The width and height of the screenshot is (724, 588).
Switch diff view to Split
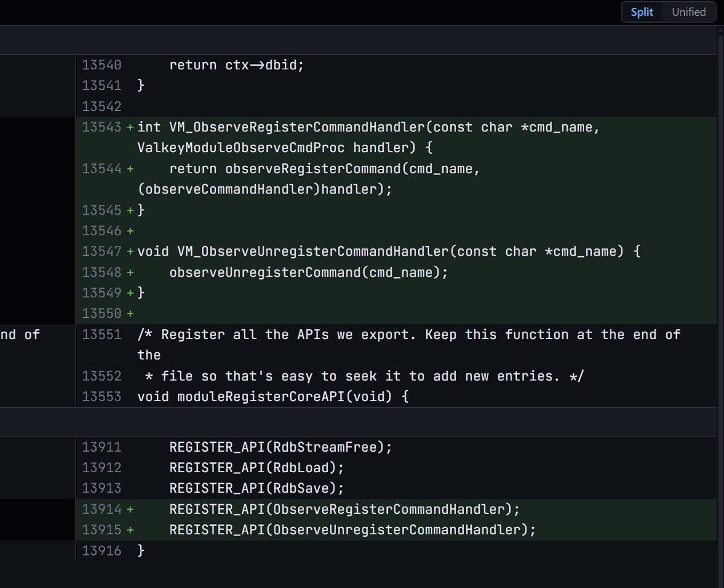[642, 12]
